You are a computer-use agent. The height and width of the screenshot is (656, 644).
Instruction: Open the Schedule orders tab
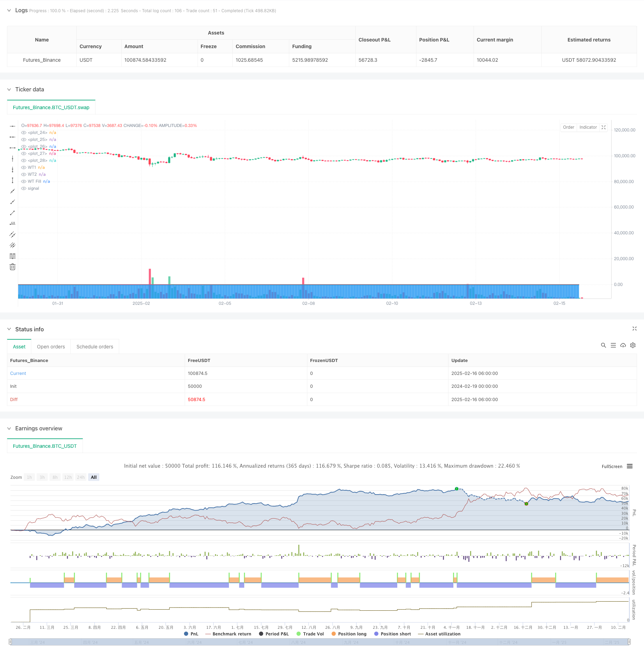click(x=95, y=347)
